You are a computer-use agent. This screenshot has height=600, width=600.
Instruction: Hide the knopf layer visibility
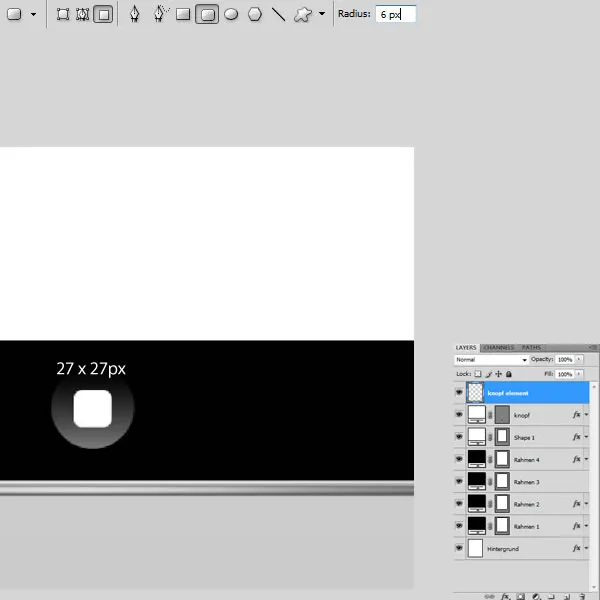[460, 414]
